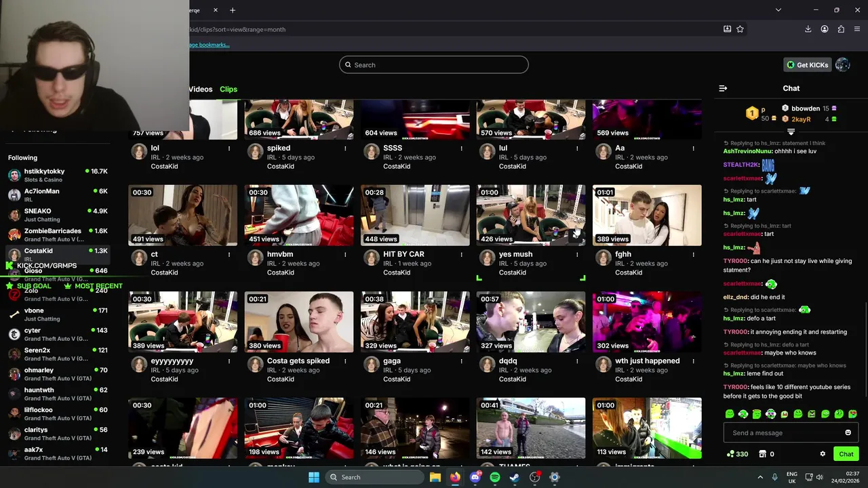Expand the list-all-tabs chevron in Firefox
This screenshot has width=868, height=488.
tap(778, 10)
